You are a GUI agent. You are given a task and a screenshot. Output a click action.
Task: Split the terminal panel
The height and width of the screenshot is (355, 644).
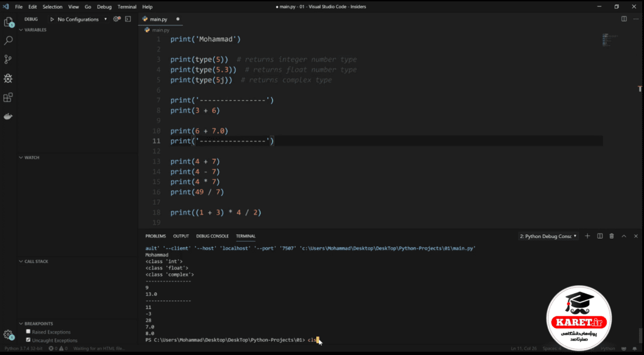pyautogui.click(x=599, y=236)
